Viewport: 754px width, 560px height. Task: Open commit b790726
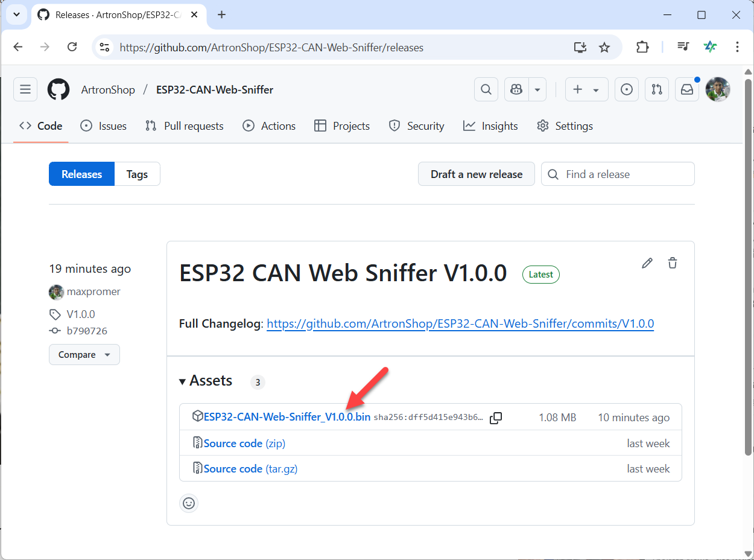point(87,331)
